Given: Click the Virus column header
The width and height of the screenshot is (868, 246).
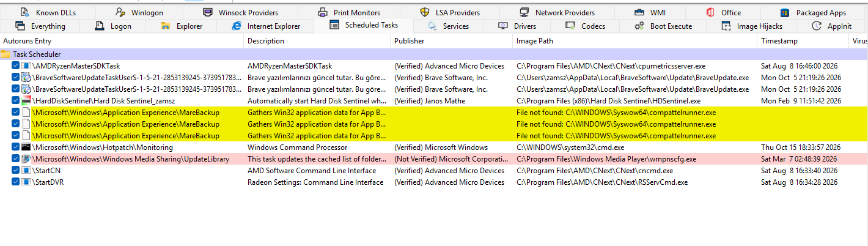Looking at the screenshot, I should tap(859, 41).
